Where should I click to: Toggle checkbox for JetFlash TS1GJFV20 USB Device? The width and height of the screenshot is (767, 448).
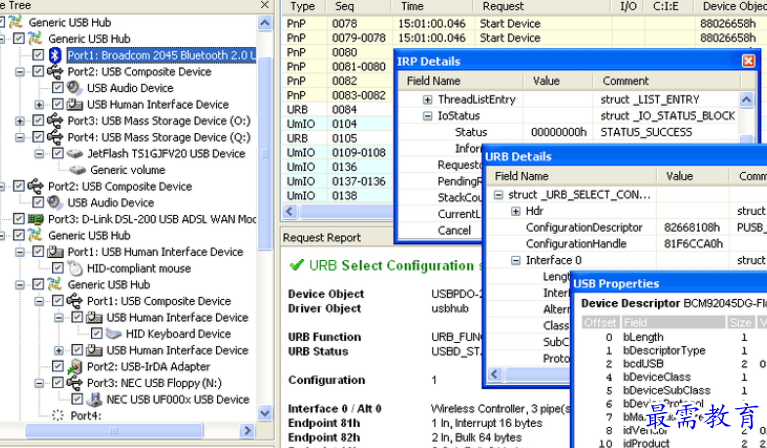pyautogui.click(x=58, y=154)
